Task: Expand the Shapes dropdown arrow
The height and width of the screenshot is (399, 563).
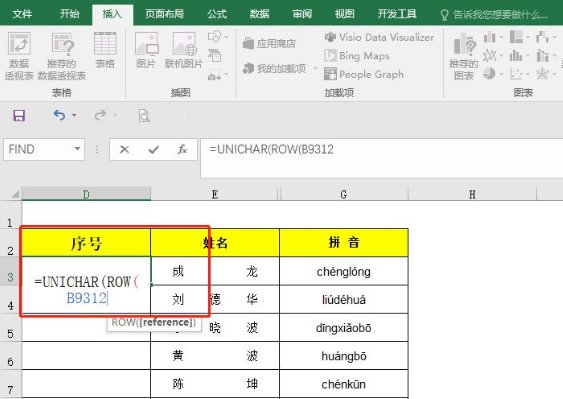Action: tap(226, 37)
